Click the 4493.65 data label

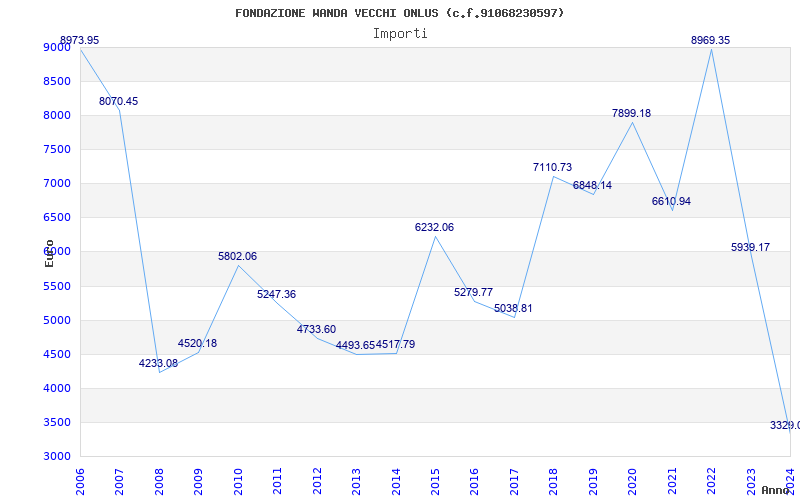click(356, 345)
